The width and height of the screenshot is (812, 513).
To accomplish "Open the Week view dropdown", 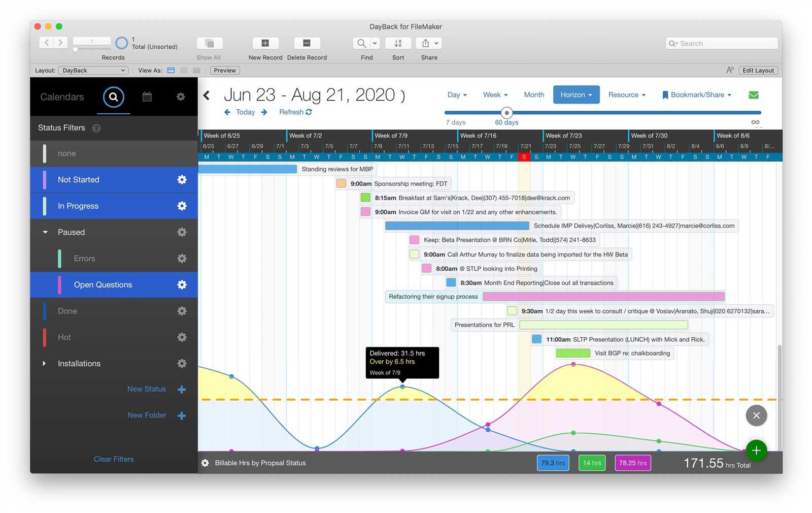I will tap(495, 95).
